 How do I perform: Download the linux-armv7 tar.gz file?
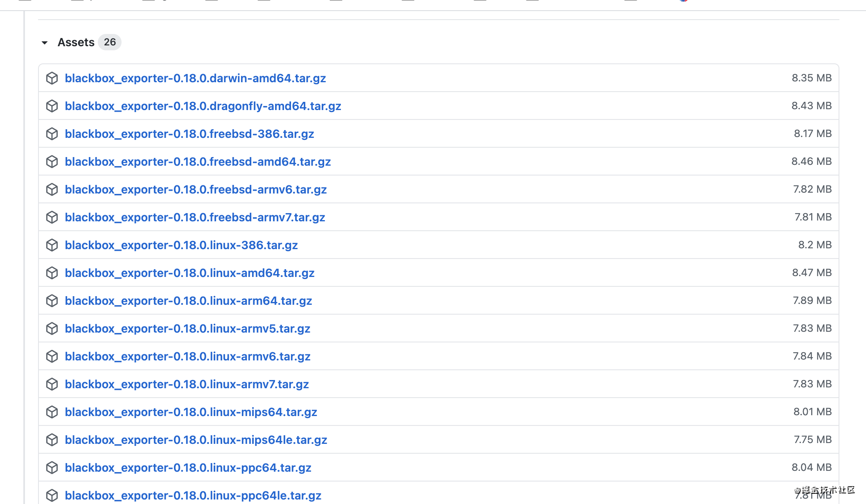pyautogui.click(x=187, y=384)
